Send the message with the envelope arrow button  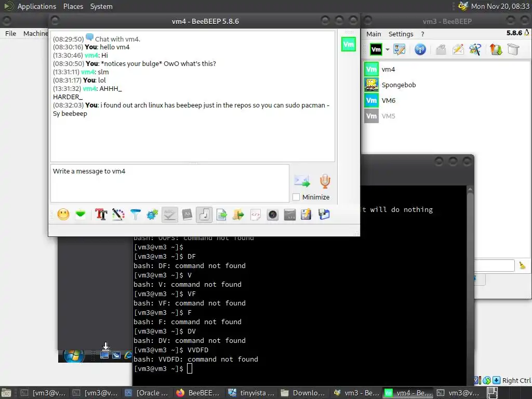(302, 181)
